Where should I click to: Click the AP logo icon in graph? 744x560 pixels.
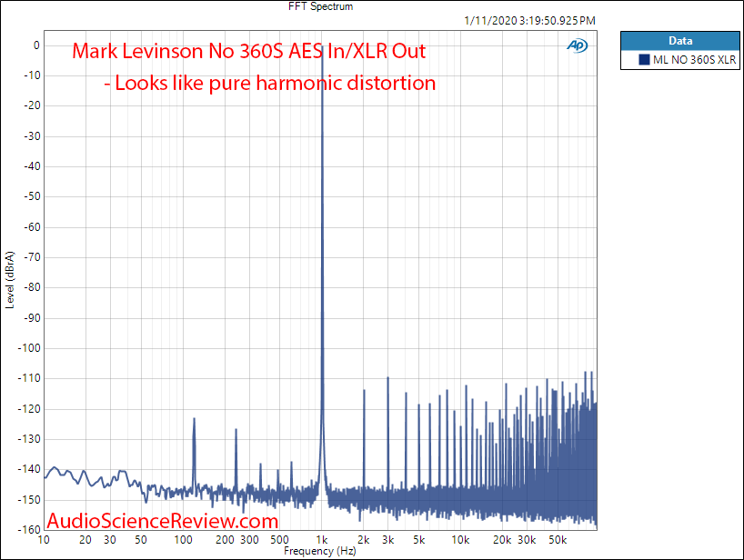tap(577, 45)
